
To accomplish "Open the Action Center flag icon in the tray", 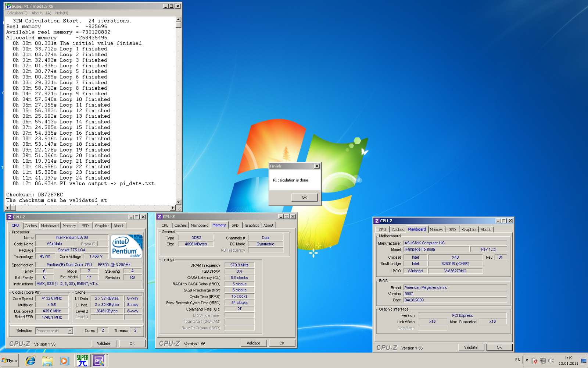I will 534,361.
